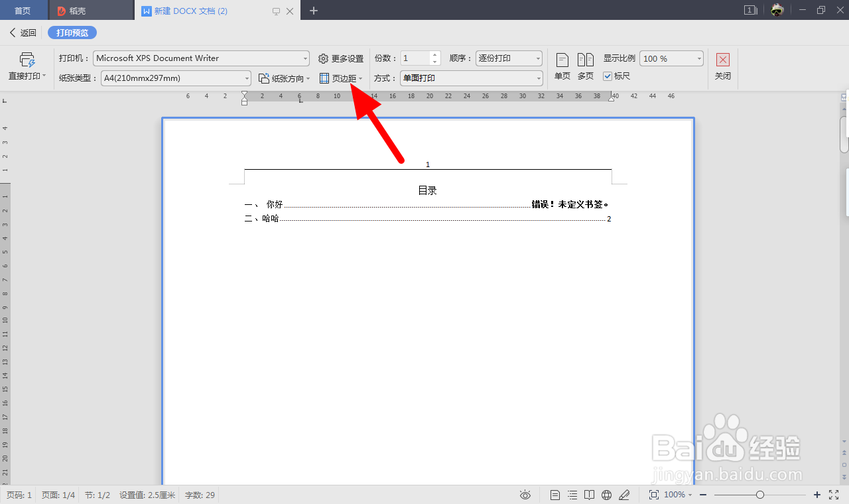The height and width of the screenshot is (504, 849).
Task: Activate the ink annotation pen icon
Action: pos(624,495)
